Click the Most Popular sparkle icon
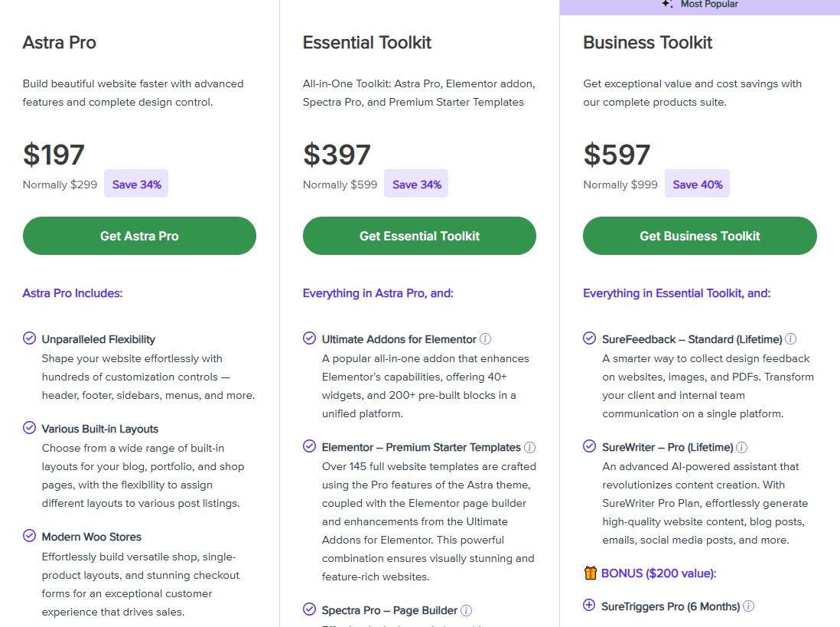Image resolution: width=840 pixels, height=627 pixels. point(667,5)
